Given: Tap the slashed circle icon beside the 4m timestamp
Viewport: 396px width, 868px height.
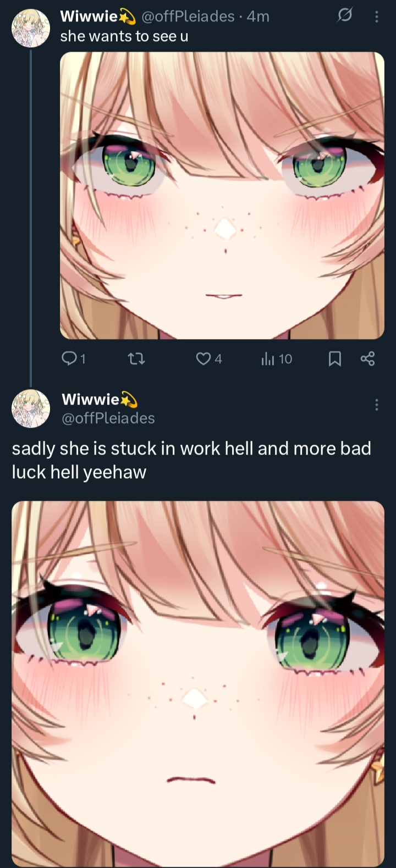Looking at the screenshot, I should point(344,16).
